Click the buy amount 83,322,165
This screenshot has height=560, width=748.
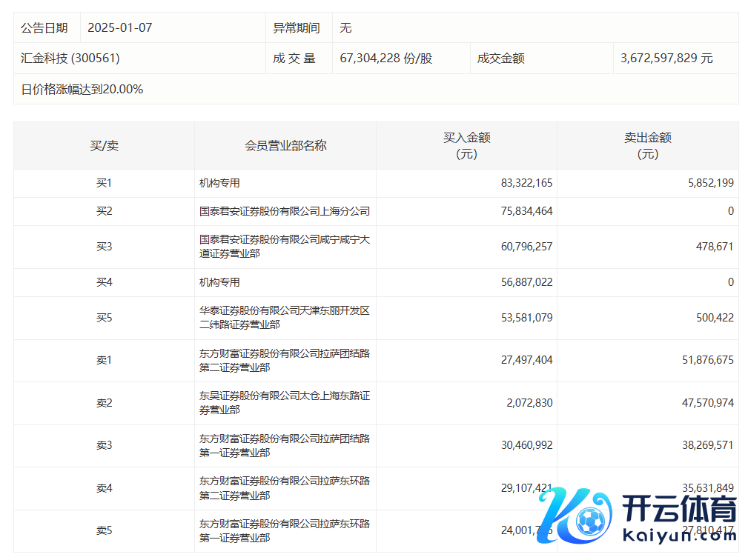tap(526, 183)
